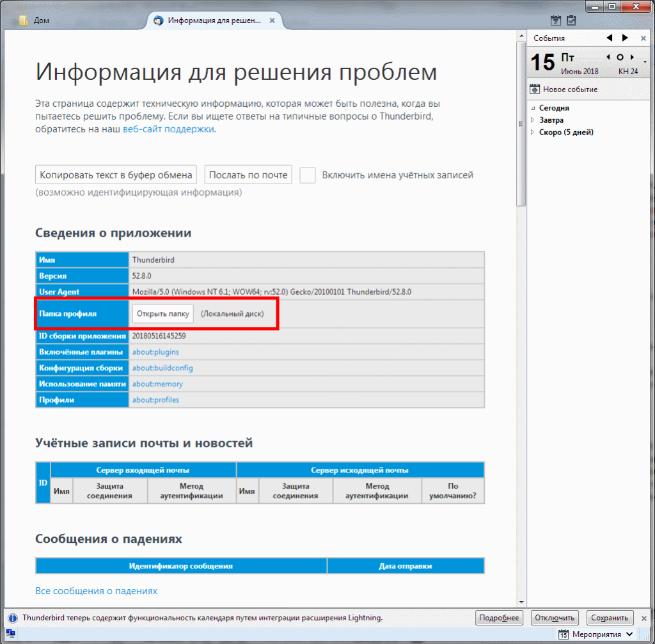Close the troubleshooting information tab
655x644 pixels.
(272, 20)
